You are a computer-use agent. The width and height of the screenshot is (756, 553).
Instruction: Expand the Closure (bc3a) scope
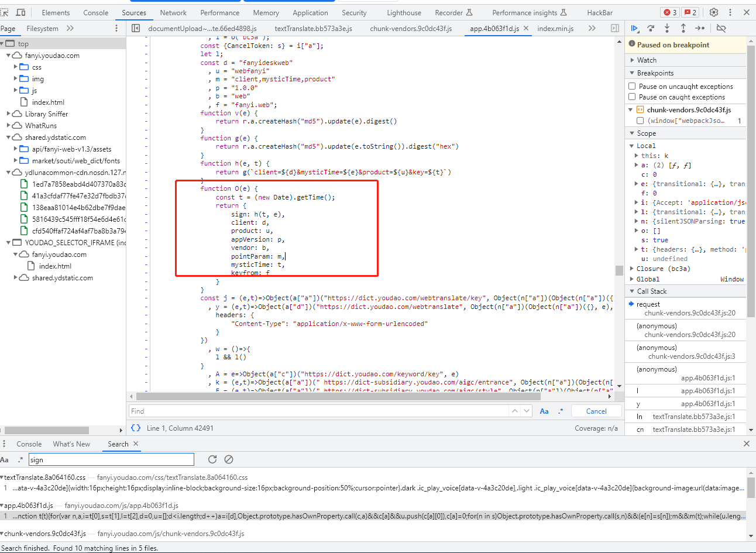tap(632, 269)
